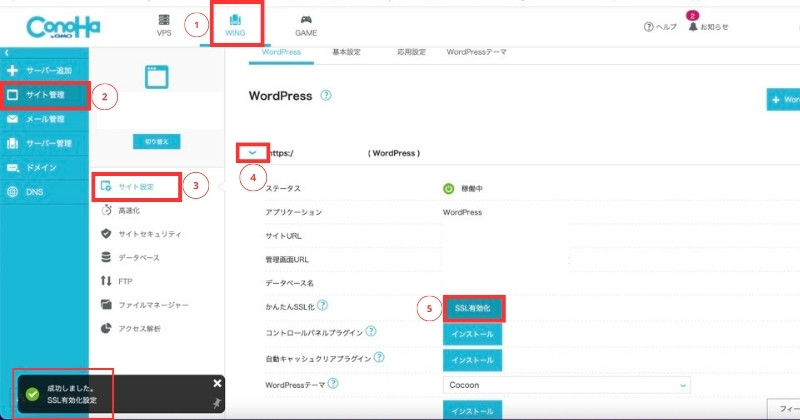Click the green success checkmark icon
This screenshot has height=420, width=800.
point(32,394)
